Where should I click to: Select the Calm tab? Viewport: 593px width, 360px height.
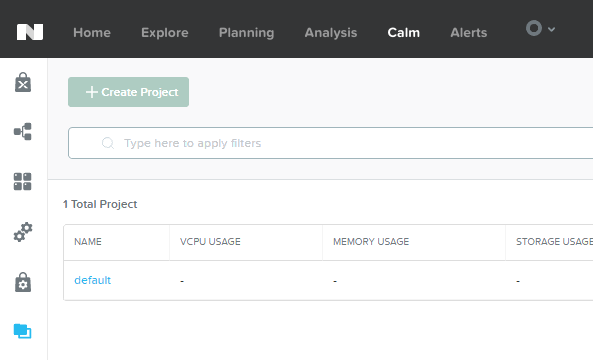tap(404, 33)
